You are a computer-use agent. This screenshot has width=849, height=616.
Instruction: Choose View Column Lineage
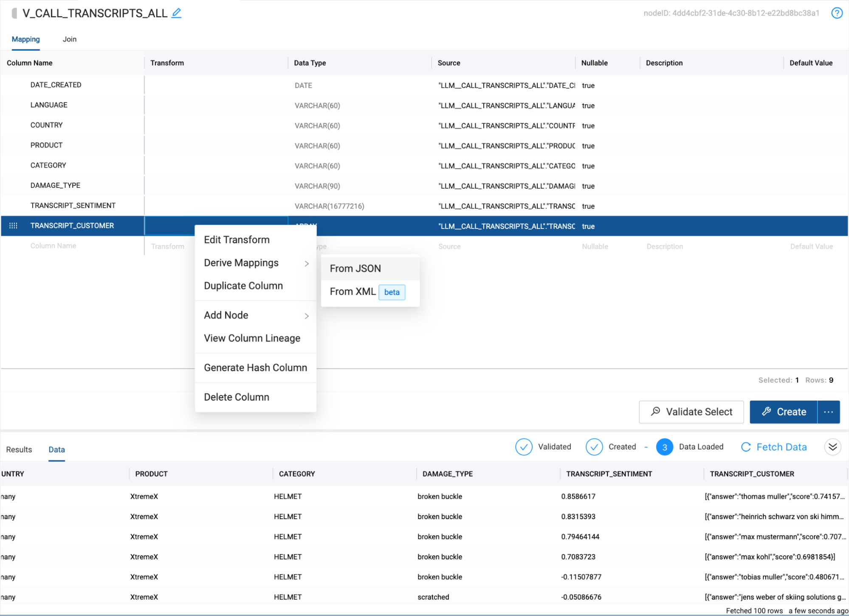(x=255, y=338)
